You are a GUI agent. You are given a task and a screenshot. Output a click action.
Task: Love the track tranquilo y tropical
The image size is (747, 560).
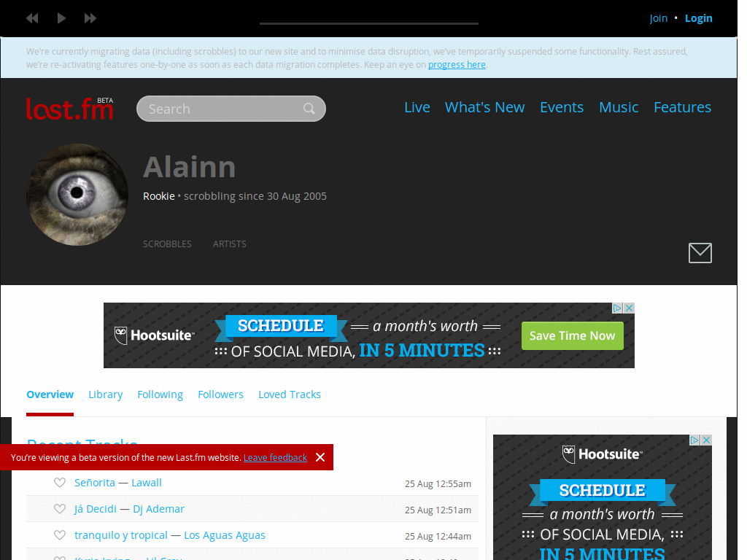[60, 534]
